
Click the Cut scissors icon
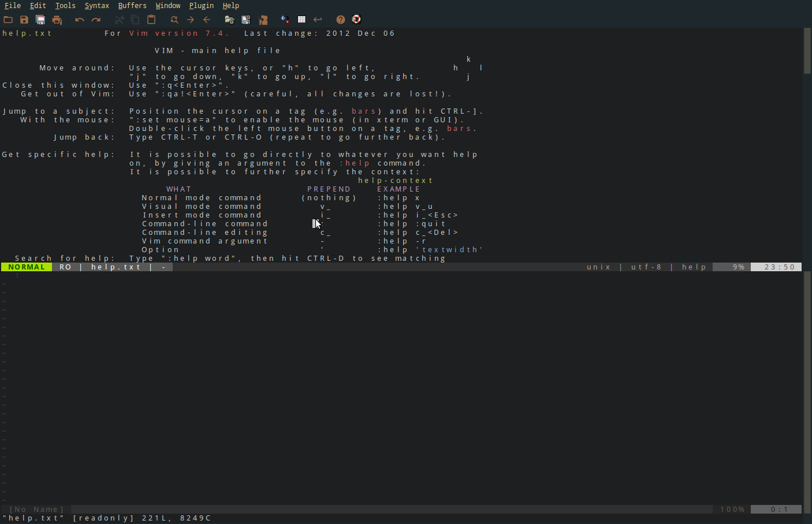point(119,20)
